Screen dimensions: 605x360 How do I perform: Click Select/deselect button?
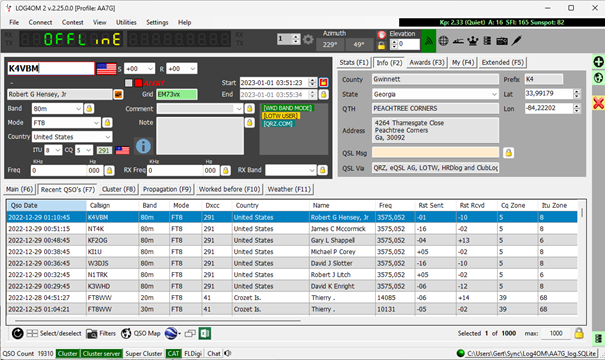(54, 333)
